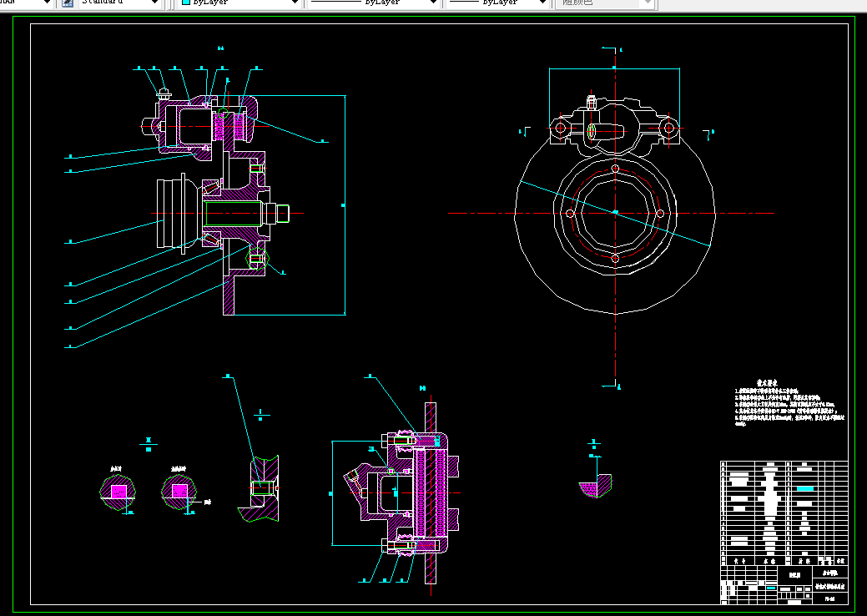Click the cyan swatch in color control
This screenshot has width=867, height=616.
tap(186, 3)
